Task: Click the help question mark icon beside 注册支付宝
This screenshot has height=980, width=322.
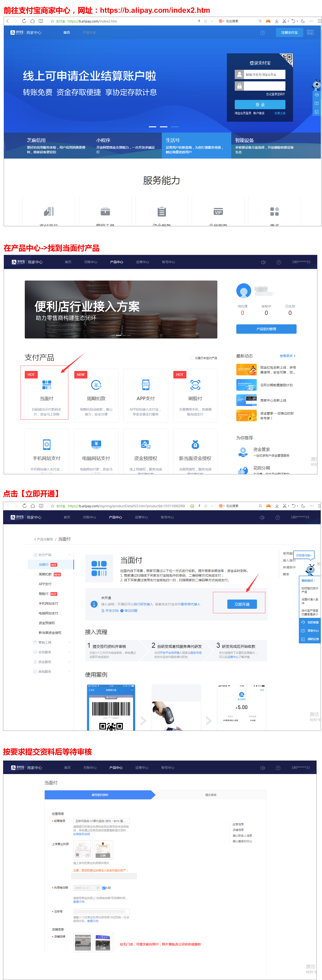Action: click(262, 33)
